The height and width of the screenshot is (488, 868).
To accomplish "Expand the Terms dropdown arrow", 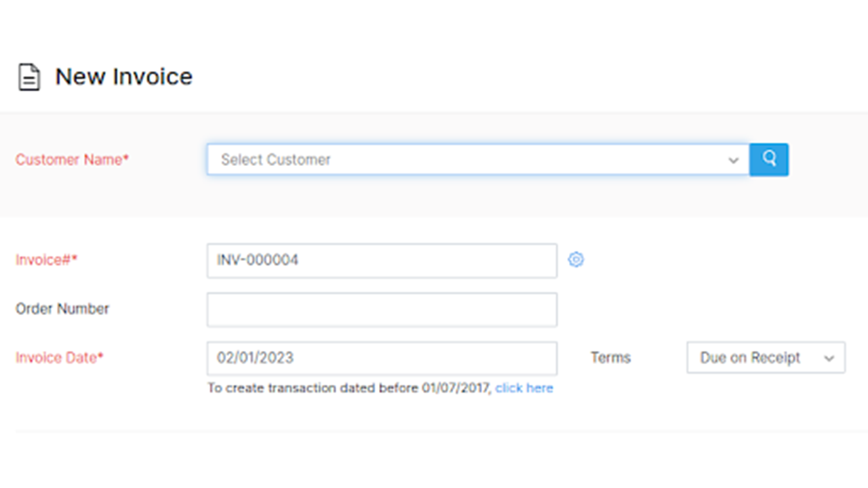I will (x=829, y=359).
